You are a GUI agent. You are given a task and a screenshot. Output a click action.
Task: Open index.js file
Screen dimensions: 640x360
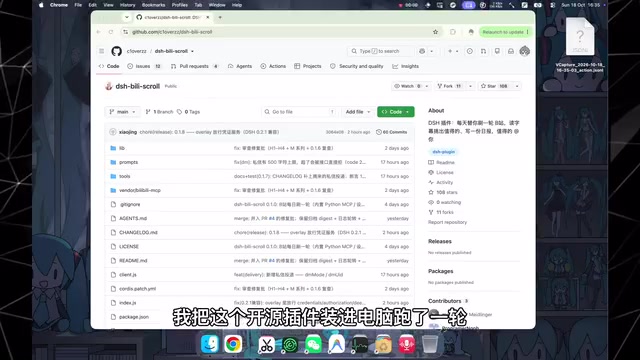127,303
